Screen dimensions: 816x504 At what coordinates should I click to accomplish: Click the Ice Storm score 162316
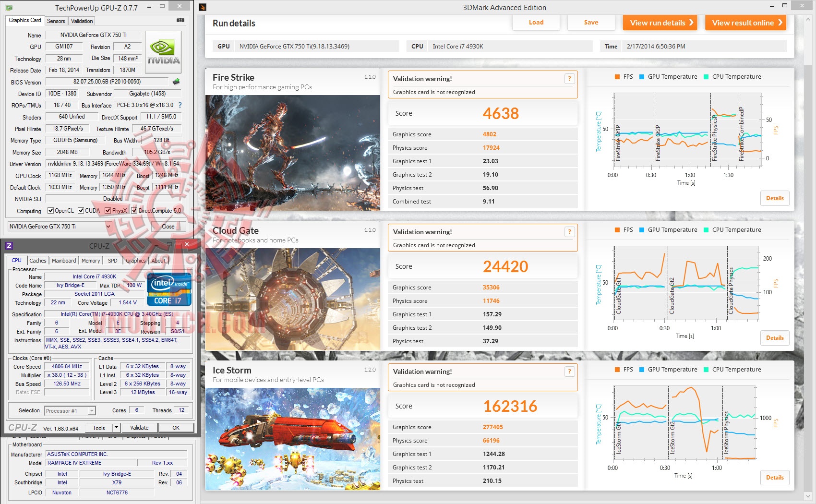coord(510,406)
